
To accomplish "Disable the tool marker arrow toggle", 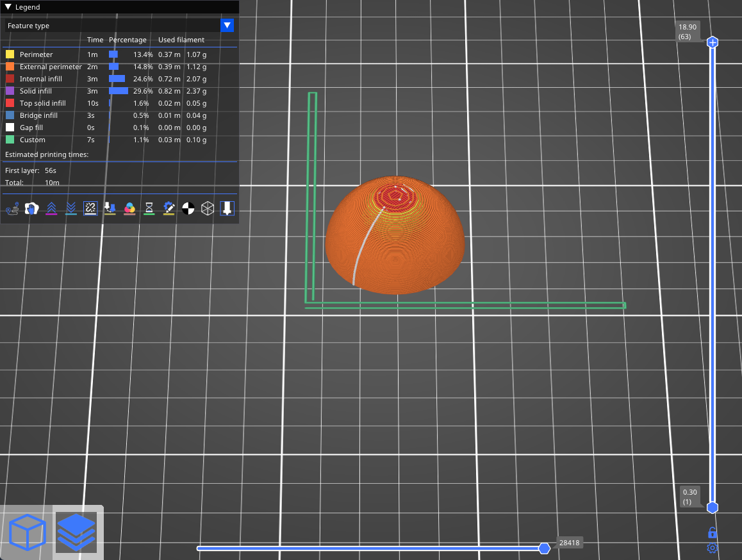I will (x=227, y=208).
